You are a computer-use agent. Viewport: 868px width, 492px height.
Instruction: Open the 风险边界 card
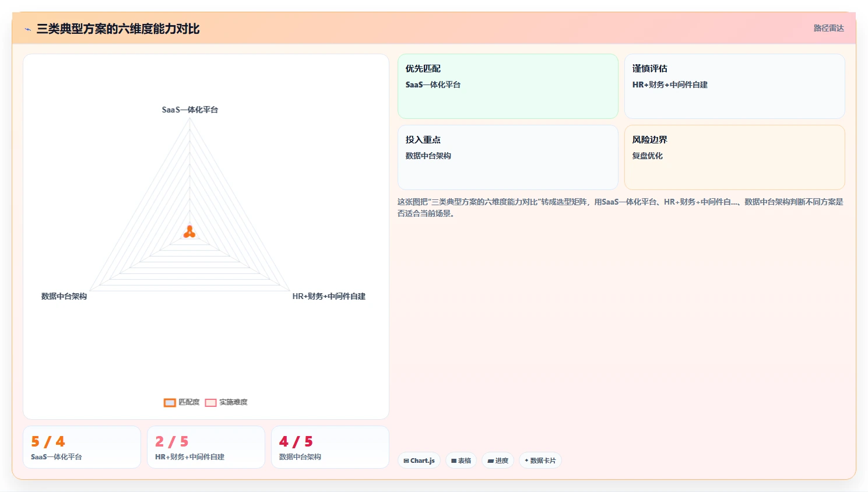point(735,157)
